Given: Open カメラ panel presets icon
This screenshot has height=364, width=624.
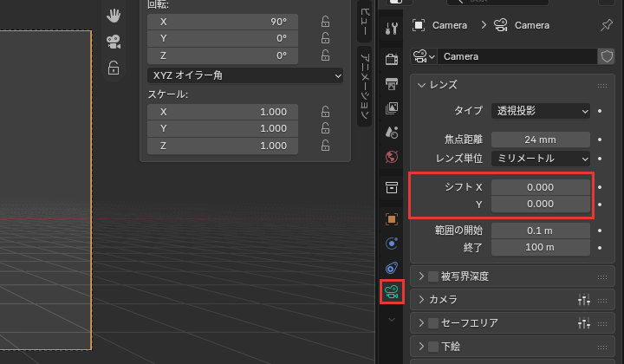Looking at the screenshot, I should (584, 300).
